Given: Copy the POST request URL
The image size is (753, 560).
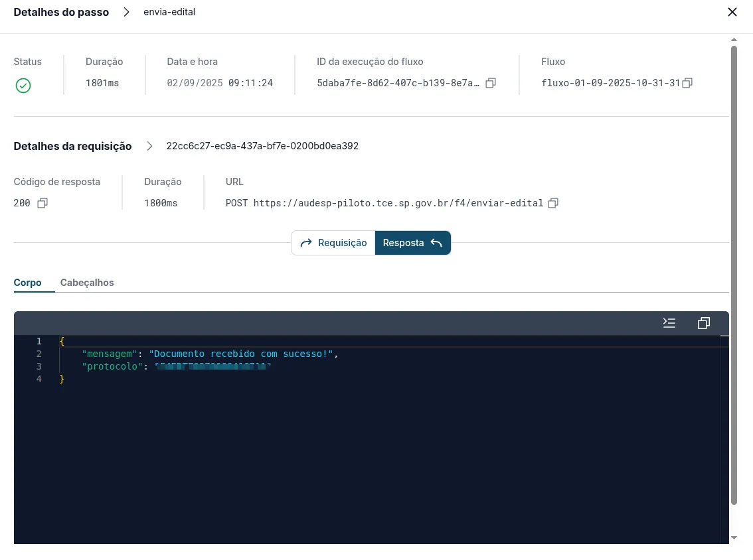Looking at the screenshot, I should 553,203.
